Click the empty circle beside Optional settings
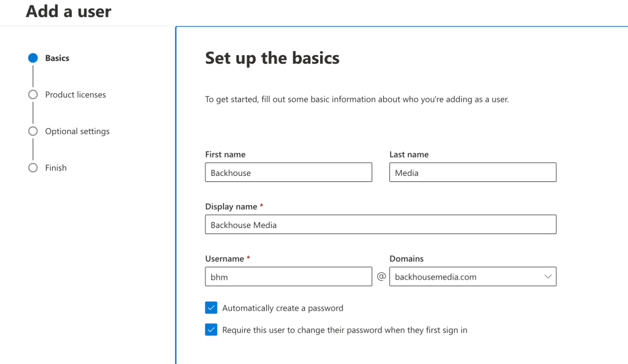Viewport: 628px width, 364px height. point(33,131)
